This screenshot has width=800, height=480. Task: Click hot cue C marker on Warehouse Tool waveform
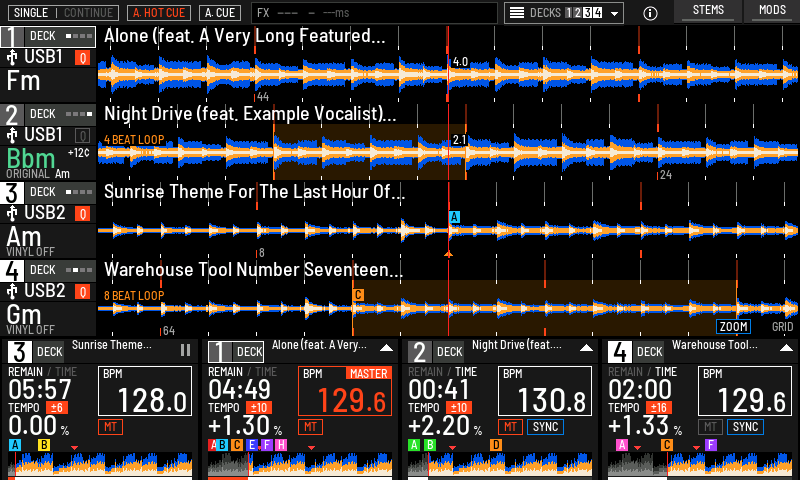(x=358, y=295)
